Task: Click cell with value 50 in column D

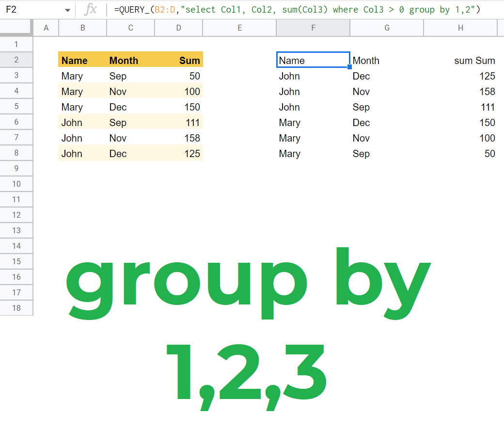Action: click(x=179, y=76)
